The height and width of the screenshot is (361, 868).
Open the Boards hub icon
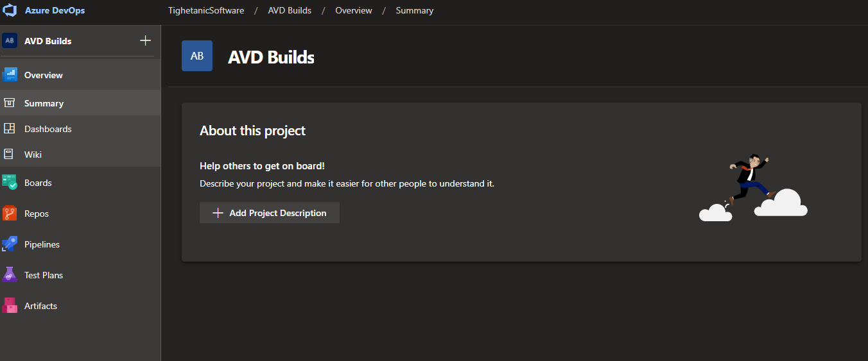click(x=10, y=183)
